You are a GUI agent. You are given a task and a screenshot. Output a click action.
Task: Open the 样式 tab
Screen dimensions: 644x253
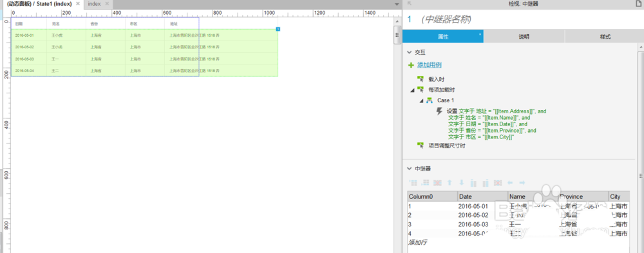point(605,37)
